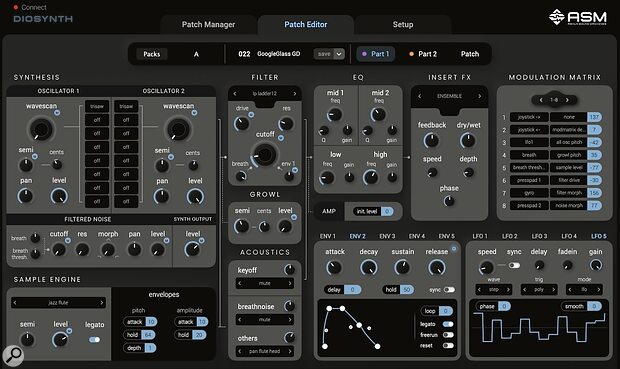This screenshot has width=620, height=369.
Task: Select next LFO mode after lfo
Action: 599,290
